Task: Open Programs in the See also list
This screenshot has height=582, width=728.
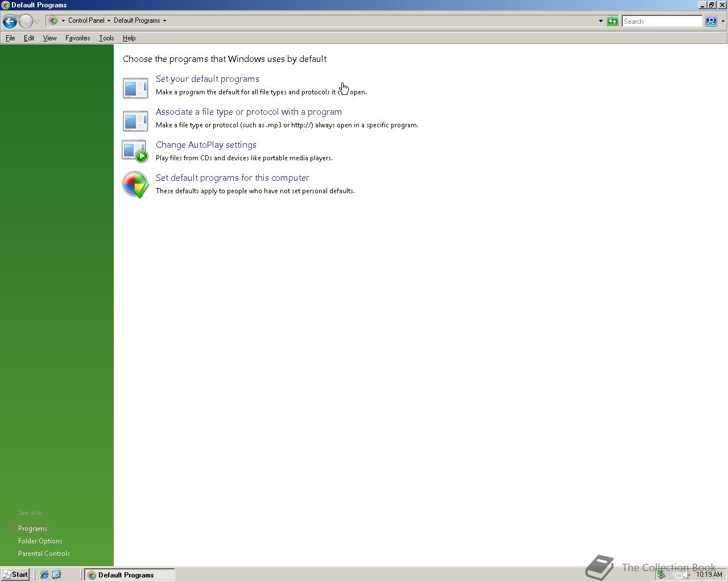Action: (x=32, y=529)
